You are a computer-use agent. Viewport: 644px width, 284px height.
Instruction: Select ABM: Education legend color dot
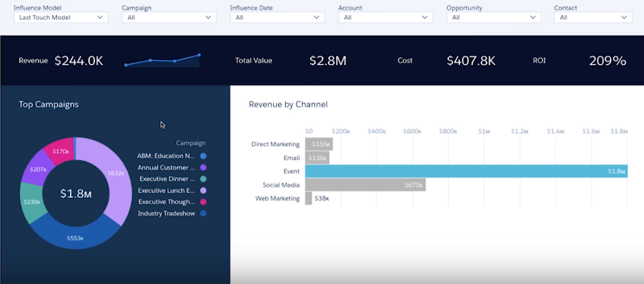203,156
